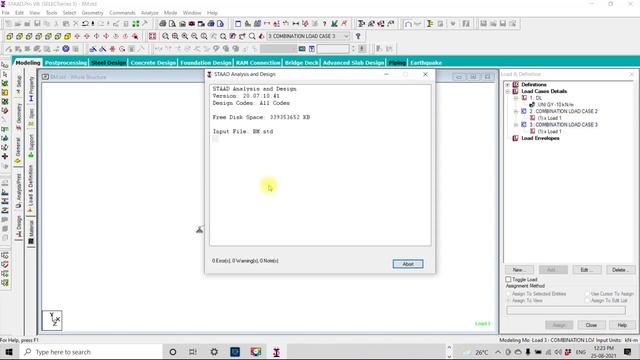Image resolution: width=640 pixels, height=360 pixels.
Task: Click the spinner arrows beside toolbar number field
Action: 353,49
